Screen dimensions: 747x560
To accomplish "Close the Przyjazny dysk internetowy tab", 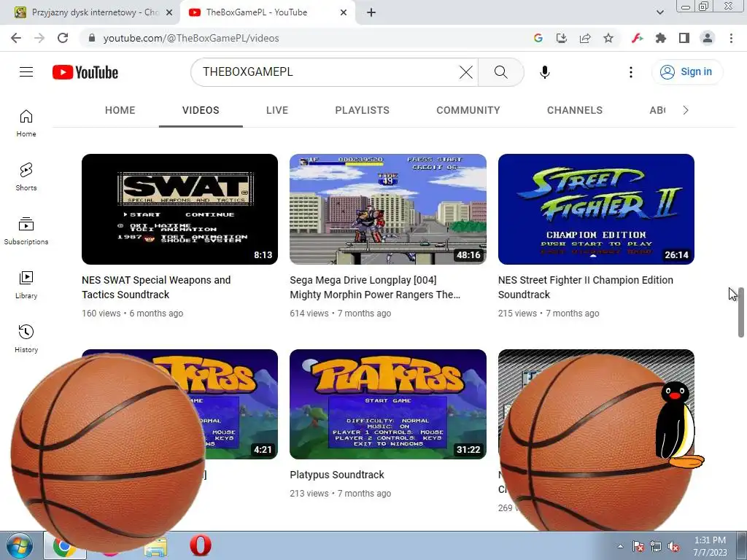I will pos(169,12).
